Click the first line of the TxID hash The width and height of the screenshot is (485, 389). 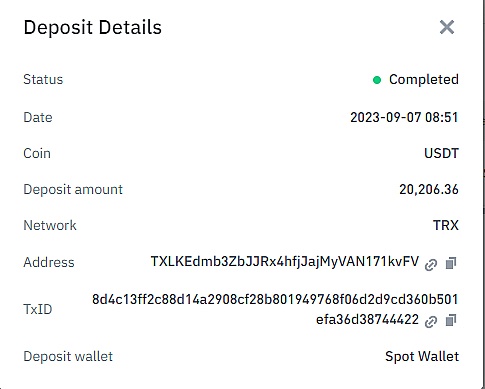[x=275, y=299]
